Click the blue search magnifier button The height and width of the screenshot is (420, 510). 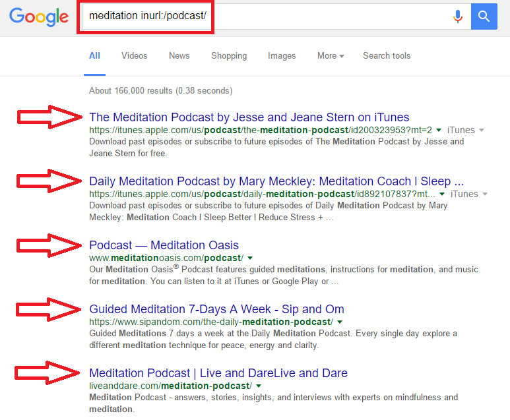(x=484, y=16)
